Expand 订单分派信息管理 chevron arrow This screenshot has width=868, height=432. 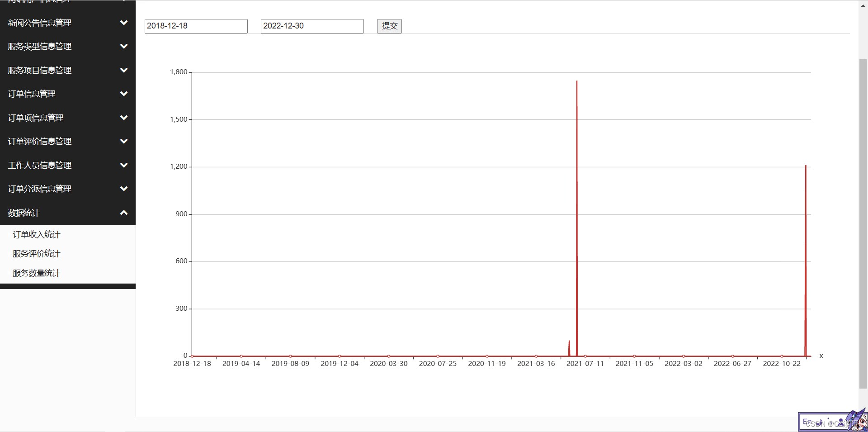pyautogui.click(x=123, y=189)
